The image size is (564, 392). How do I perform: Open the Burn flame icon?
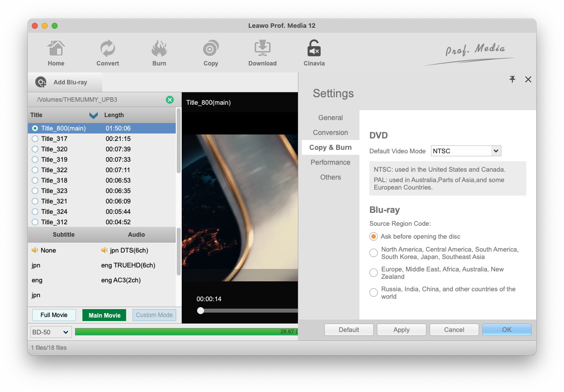point(159,50)
